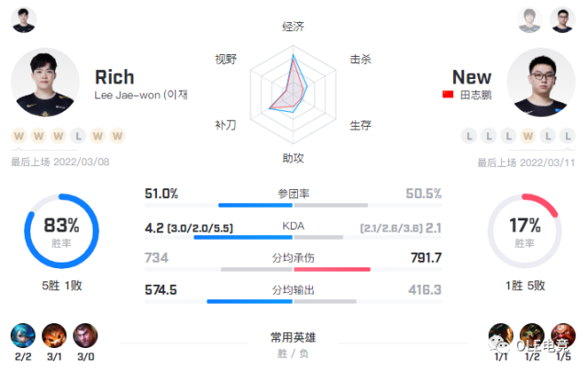Image resolution: width=588 pixels, height=371 pixels.
Task: Click New's champion icon with 1/1 record
Action: click(x=501, y=335)
